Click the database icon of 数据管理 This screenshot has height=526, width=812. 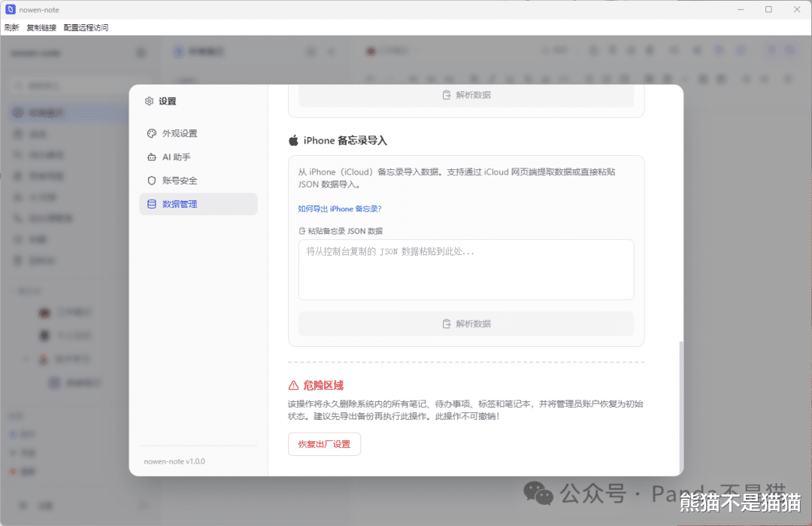point(152,204)
